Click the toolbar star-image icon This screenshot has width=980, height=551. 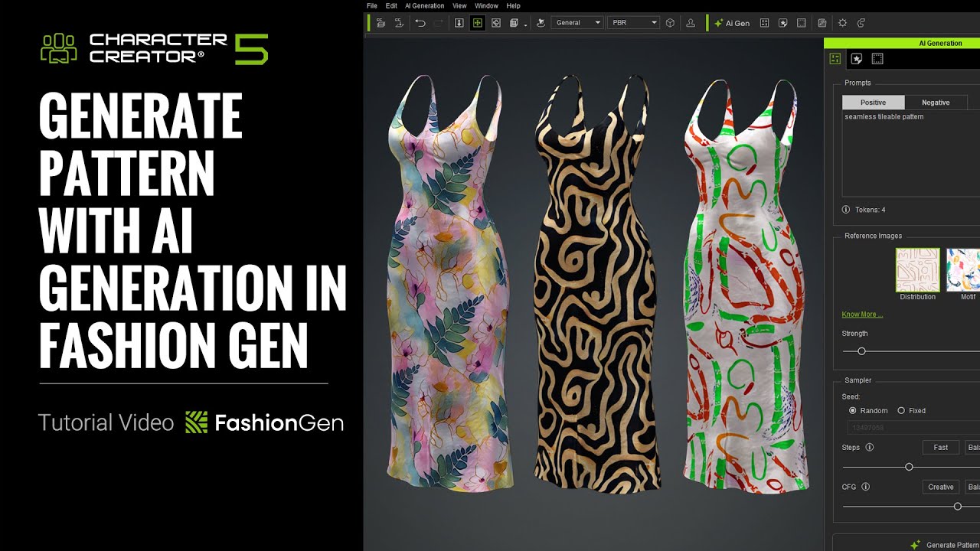pos(782,23)
